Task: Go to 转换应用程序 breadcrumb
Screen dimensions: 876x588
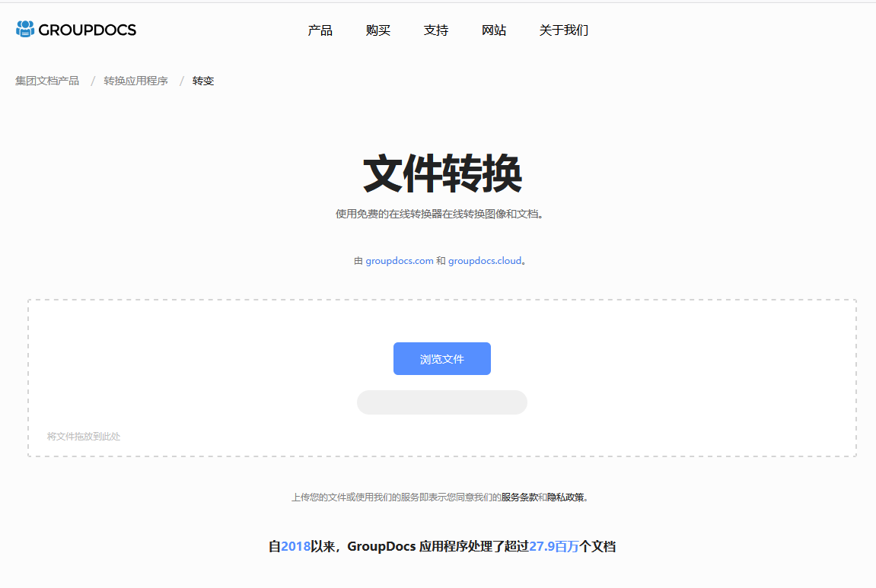Action: pos(135,81)
